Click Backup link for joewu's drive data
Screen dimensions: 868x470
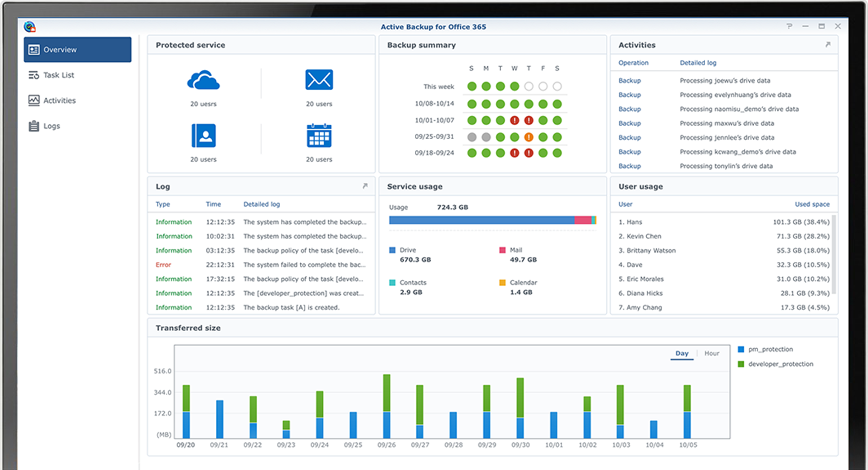coord(629,80)
